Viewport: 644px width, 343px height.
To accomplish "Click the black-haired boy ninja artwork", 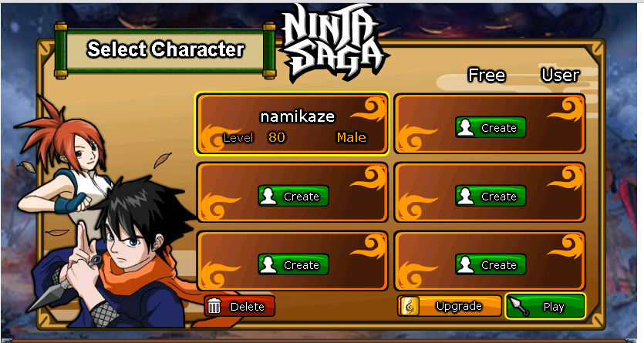I will [x=119, y=254].
